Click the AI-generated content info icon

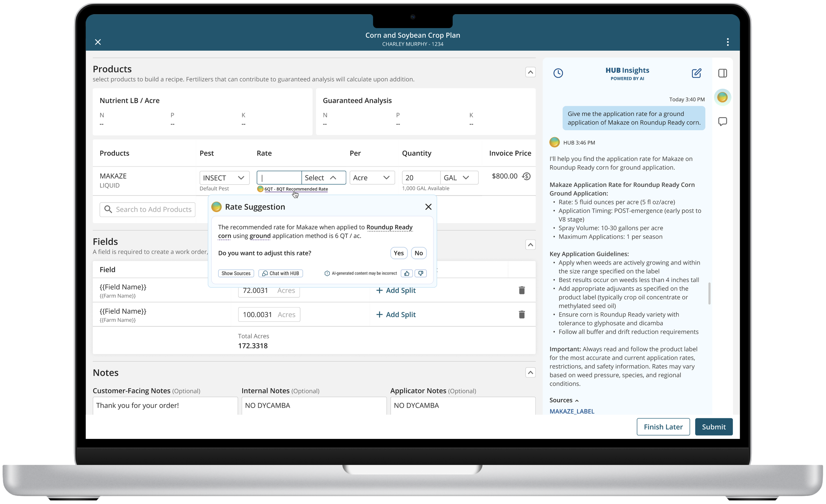point(327,273)
